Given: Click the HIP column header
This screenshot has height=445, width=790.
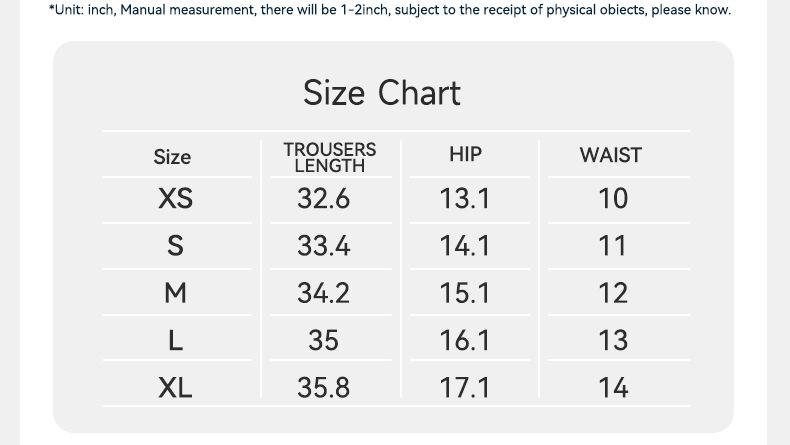Looking at the screenshot, I should point(466,154).
